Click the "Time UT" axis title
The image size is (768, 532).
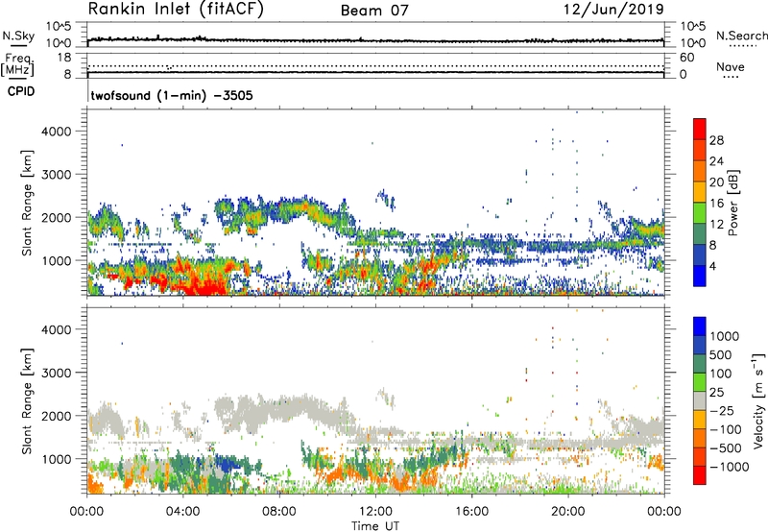(375, 526)
